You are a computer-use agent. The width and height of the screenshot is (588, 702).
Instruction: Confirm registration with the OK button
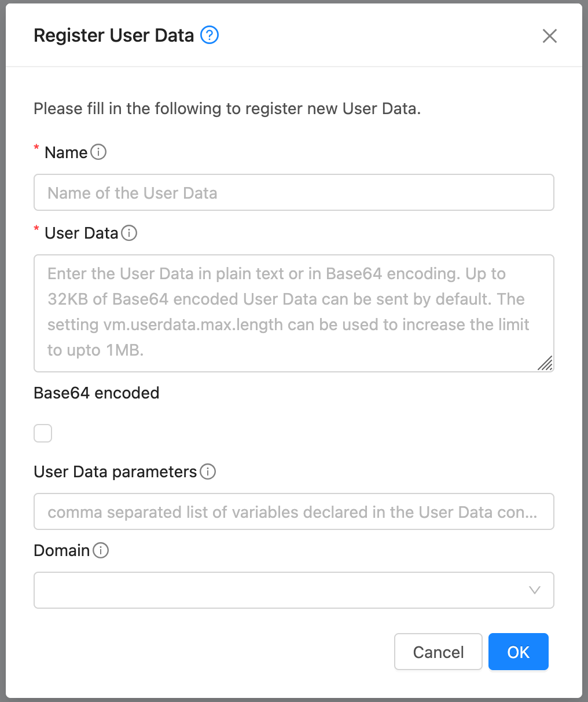518,652
